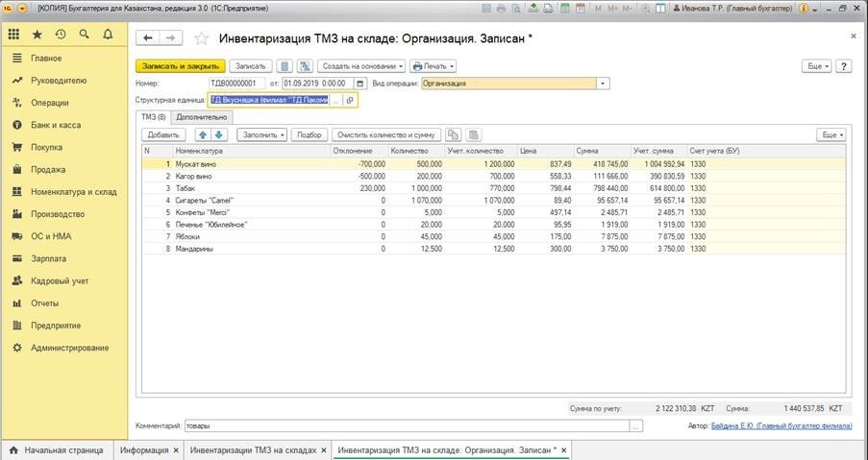Add document to favorites with outline star

pyautogui.click(x=201, y=39)
